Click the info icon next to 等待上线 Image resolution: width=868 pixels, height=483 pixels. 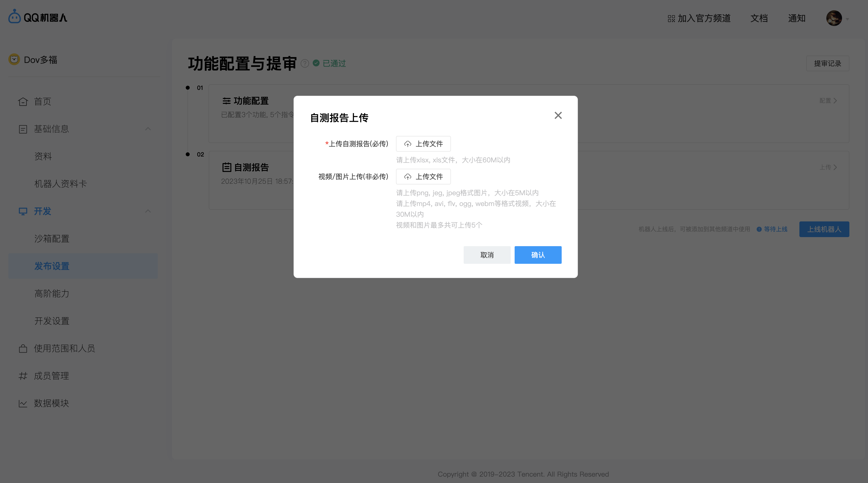[x=758, y=229]
